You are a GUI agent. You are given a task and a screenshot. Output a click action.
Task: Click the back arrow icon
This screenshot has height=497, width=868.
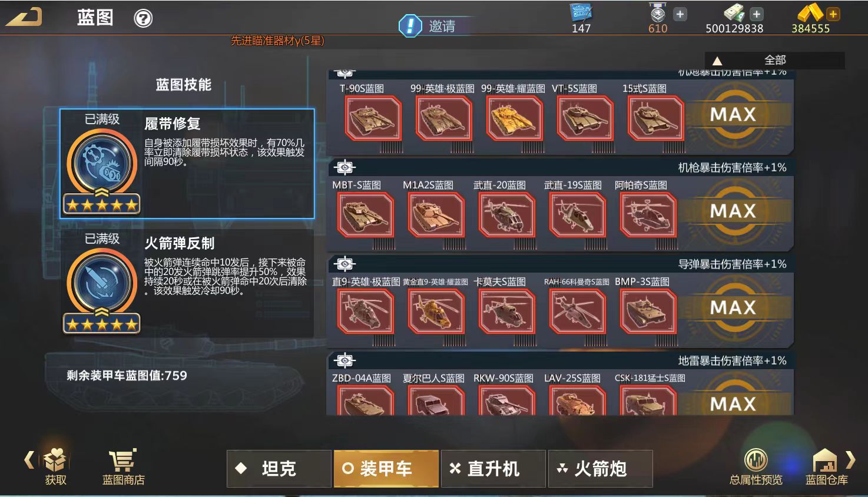tap(24, 17)
